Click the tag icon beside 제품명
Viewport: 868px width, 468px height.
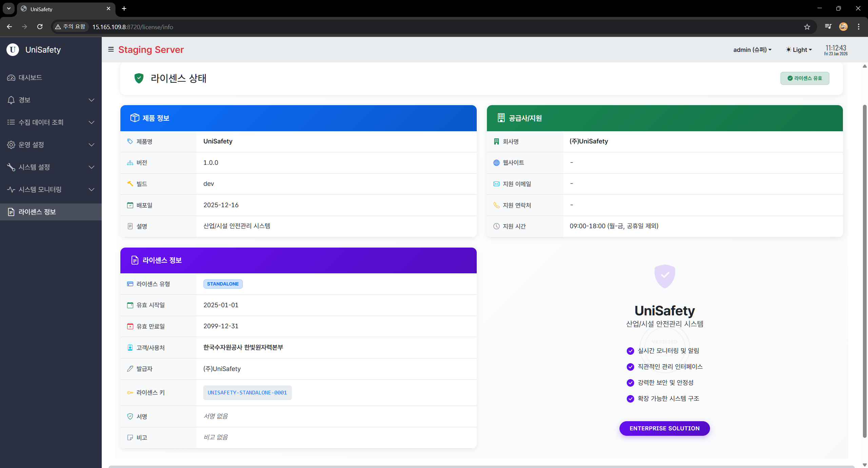[x=130, y=141]
